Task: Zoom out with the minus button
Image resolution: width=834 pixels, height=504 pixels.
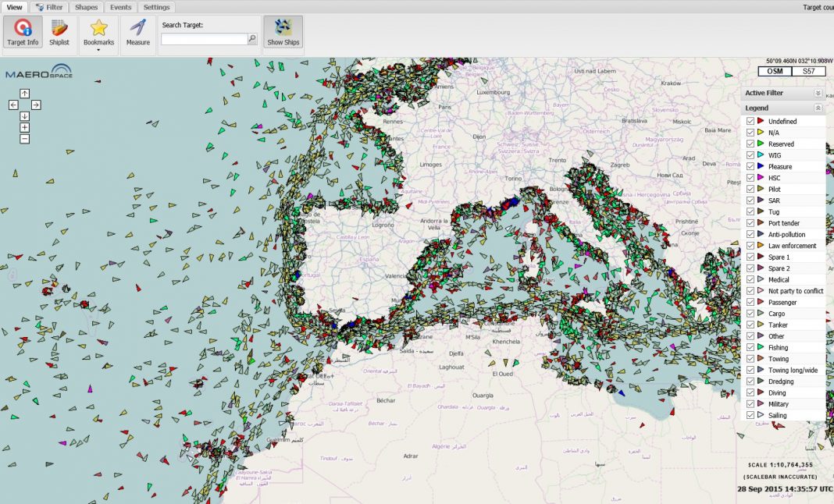Action: click(25, 138)
